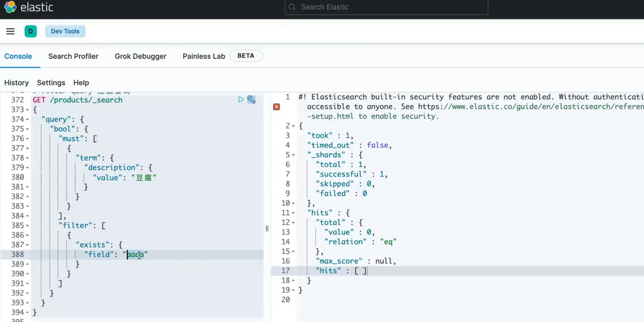The height and width of the screenshot is (322, 644).
Task: Collapse the "exists" block at line 387
Action: [27, 245]
